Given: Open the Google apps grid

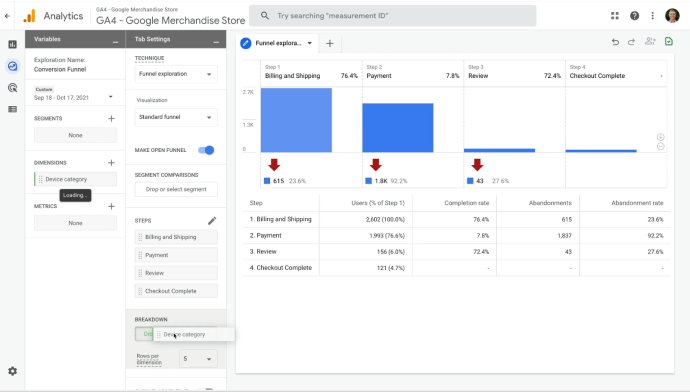Looking at the screenshot, I should [x=615, y=16].
